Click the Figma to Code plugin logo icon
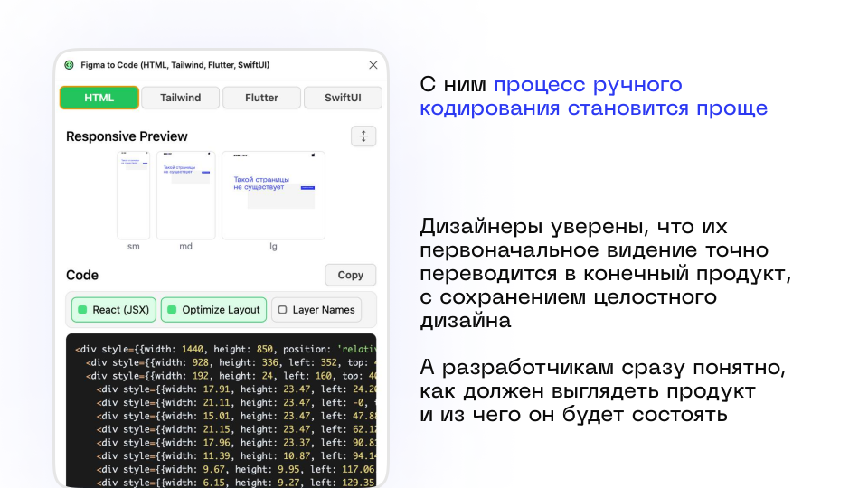The height and width of the screenshot is (488, 868). (70, 65)
